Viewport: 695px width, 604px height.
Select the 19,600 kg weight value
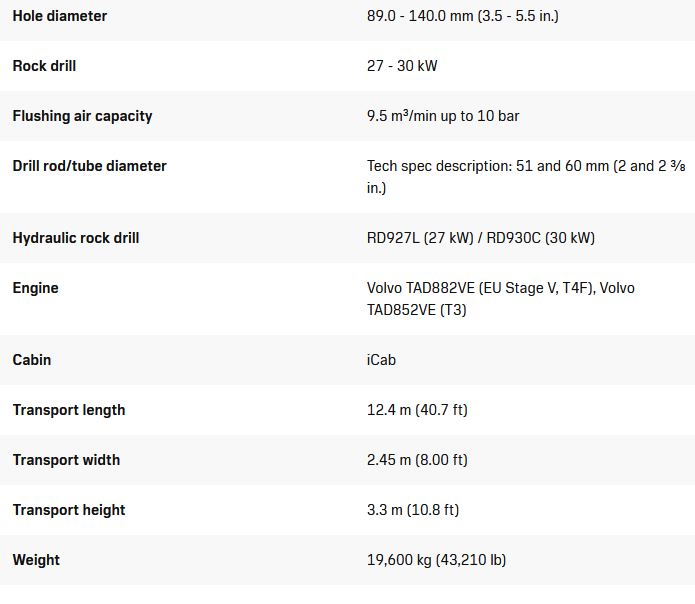[436, 560]
